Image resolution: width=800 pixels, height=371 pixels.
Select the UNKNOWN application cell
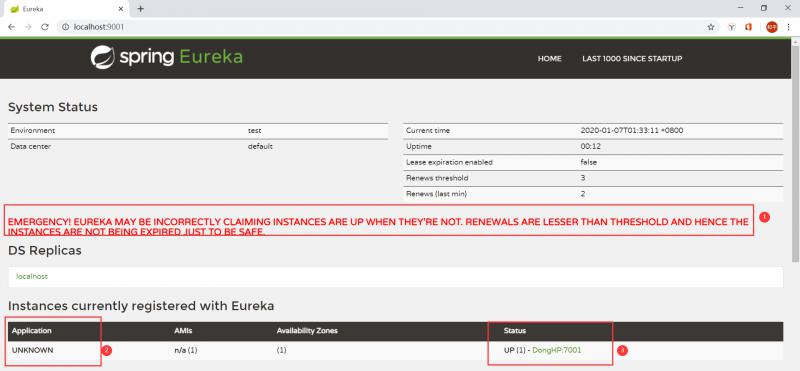click(33, 350)
